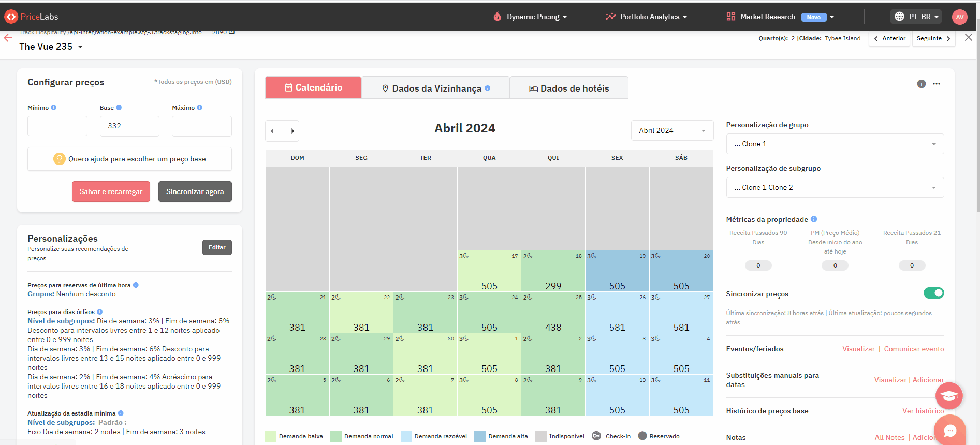Open the three-dots options menu in calendar panel
Viewport: 980px width, 445px height.
click(x=936, y=84)
